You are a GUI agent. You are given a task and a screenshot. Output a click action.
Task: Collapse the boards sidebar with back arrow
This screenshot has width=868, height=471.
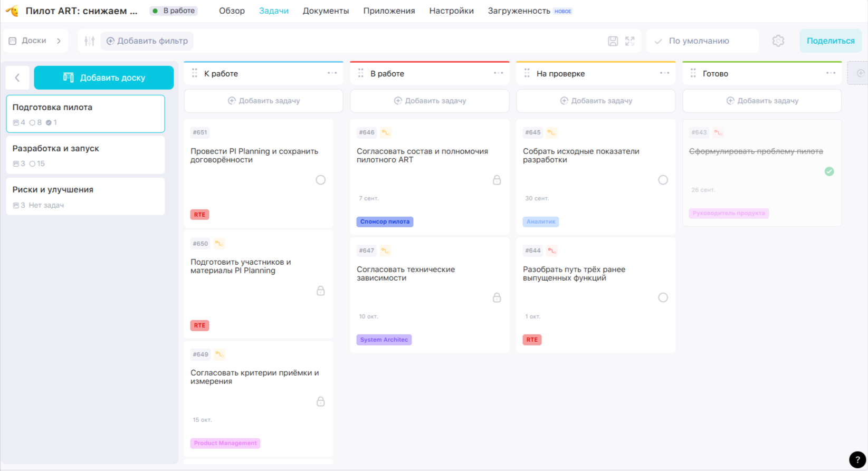[x=17, y=78]
